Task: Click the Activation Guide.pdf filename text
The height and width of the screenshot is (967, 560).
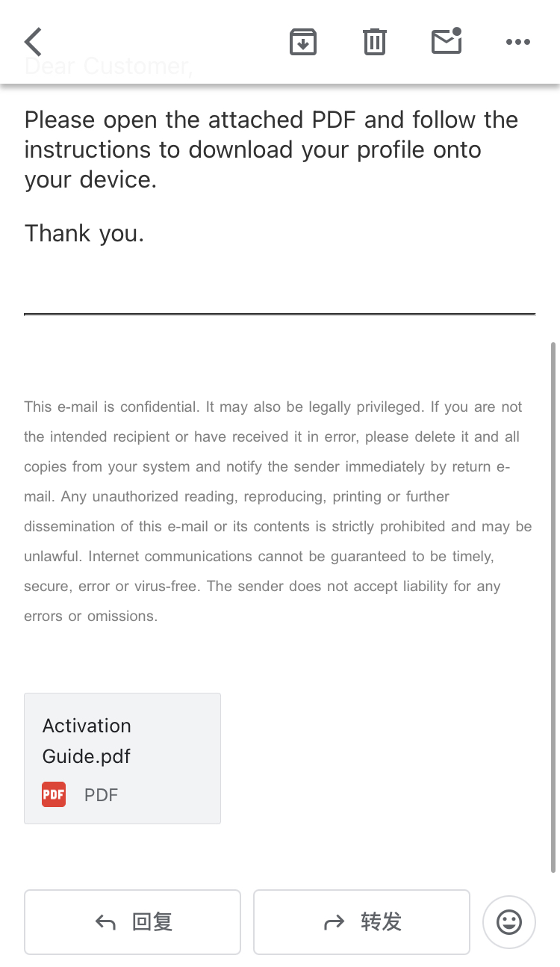Action: point(87,741)
